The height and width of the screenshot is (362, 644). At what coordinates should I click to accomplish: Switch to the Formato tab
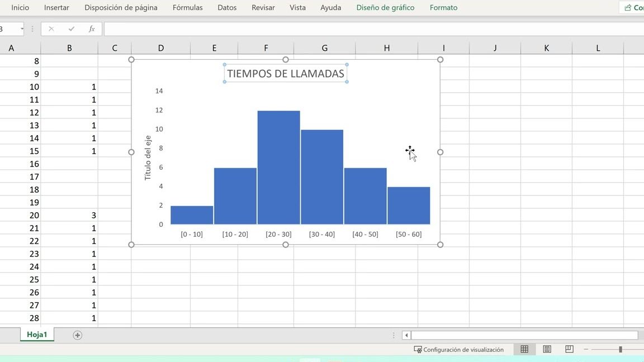tap(443, 7)
